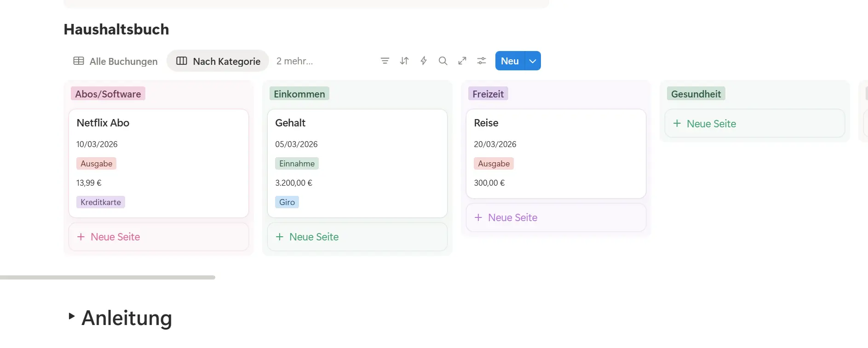Open dropdown arrow beside Neu button
Viewport: 868px width, 348px height.
point(533,61)
